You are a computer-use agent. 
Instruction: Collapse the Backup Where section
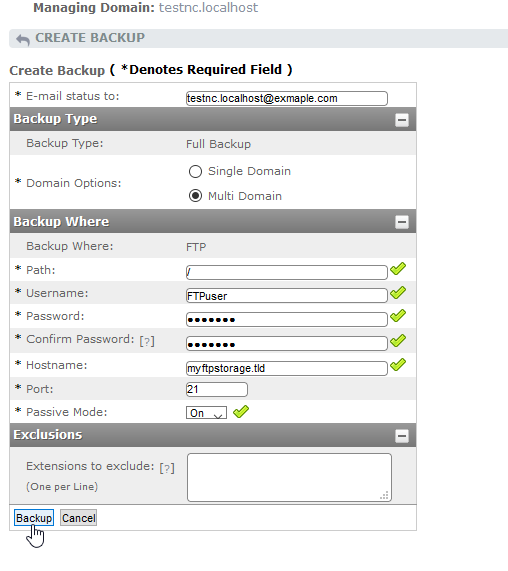click(402, 222)
